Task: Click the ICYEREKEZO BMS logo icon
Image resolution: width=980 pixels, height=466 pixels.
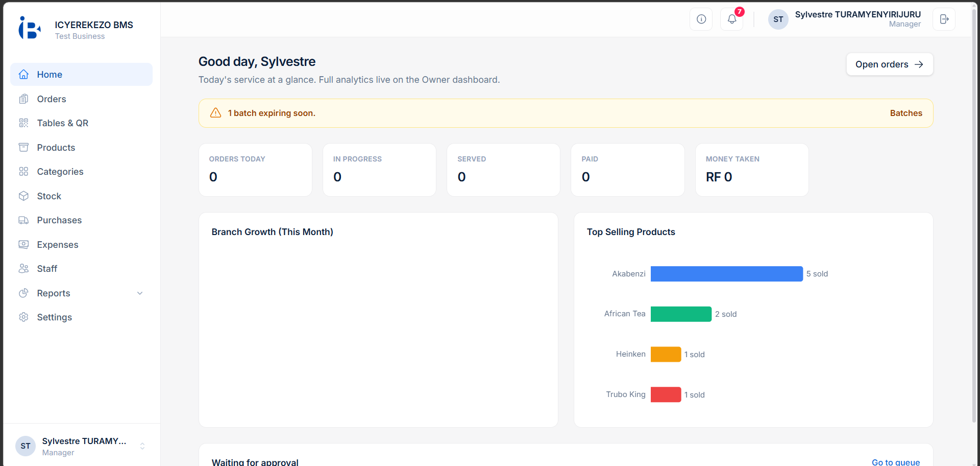Action: click(30, 28)
